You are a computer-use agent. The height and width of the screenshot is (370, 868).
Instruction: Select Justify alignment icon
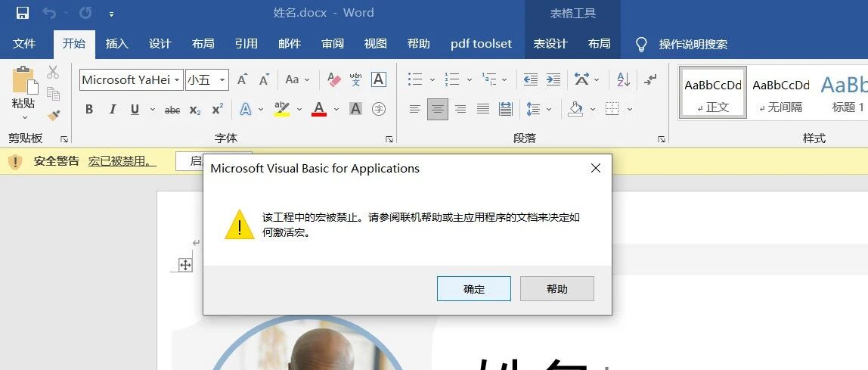coord(482,109)
